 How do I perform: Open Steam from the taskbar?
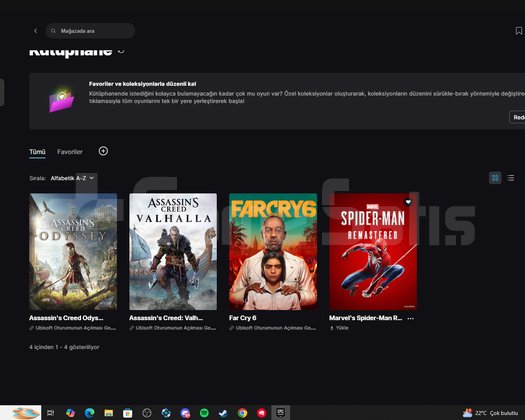(x=223, y=413)
